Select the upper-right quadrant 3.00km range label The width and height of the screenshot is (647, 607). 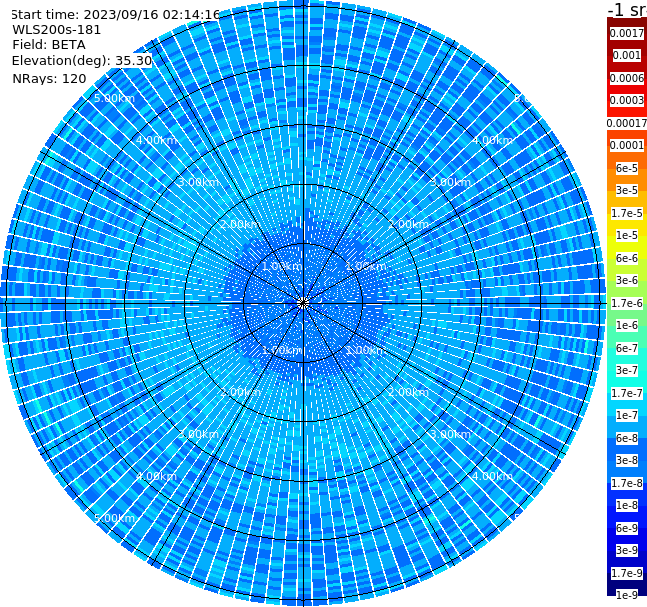450,182
